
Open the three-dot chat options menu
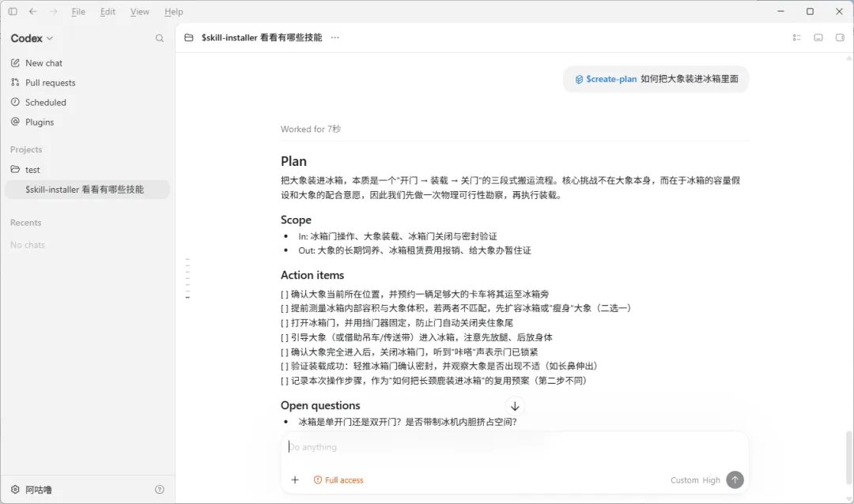point(335,38)
